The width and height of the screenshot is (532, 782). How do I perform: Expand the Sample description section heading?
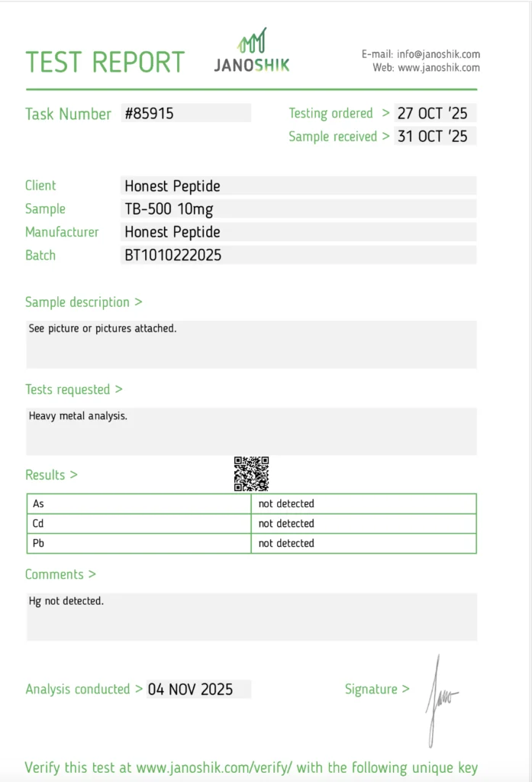(83, 302)
